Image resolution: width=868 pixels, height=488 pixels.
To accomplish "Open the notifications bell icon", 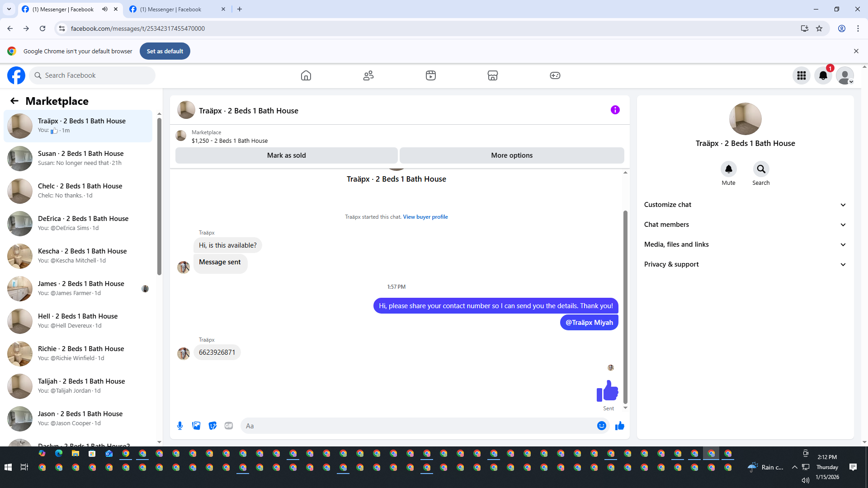I will 823,75.
